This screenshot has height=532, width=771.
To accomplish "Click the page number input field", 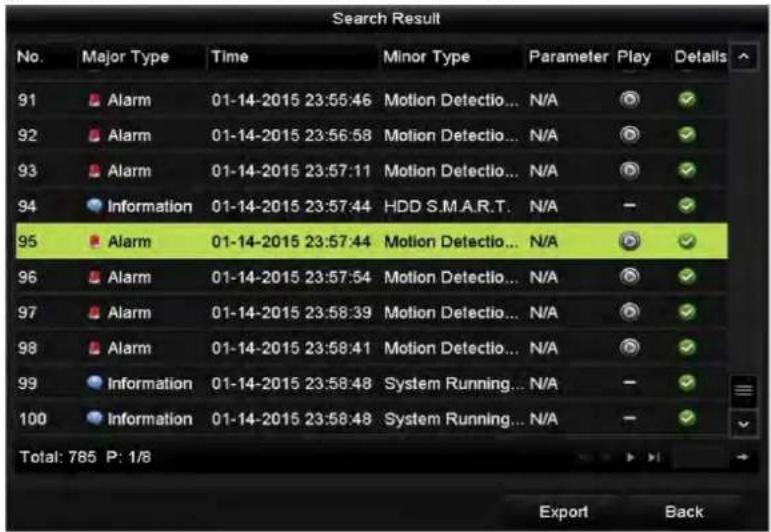I will tap(702, 458).
